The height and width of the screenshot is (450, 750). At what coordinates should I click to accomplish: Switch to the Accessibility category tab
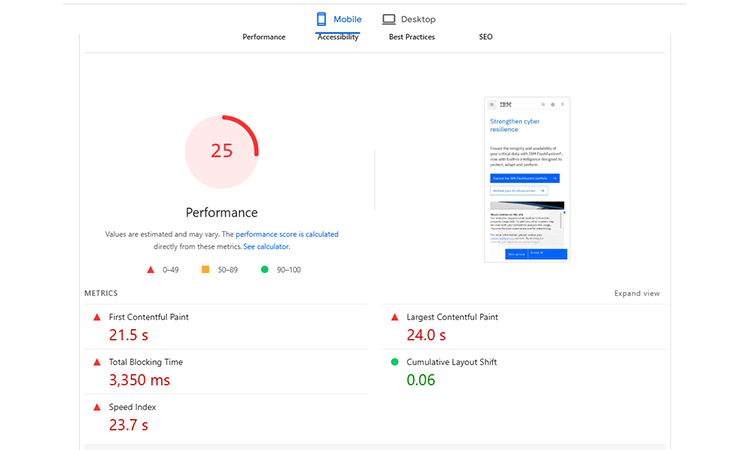(x=338, y=37)
